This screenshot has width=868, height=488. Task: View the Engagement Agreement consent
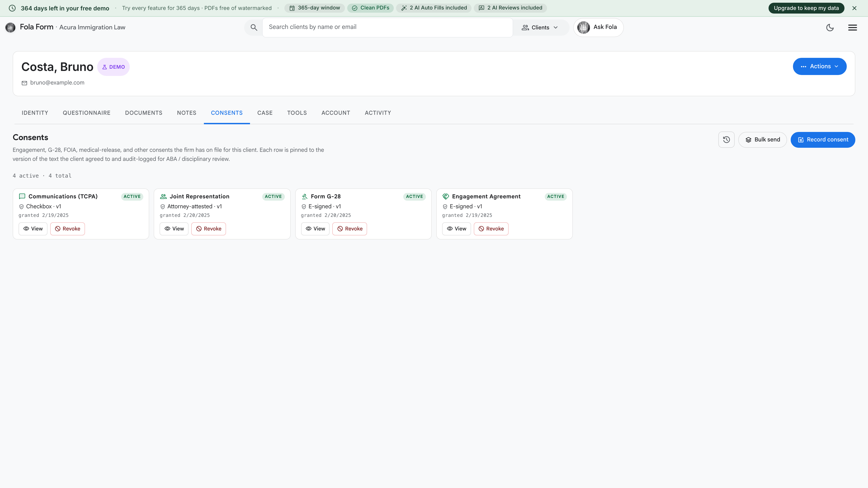[456, 229]
